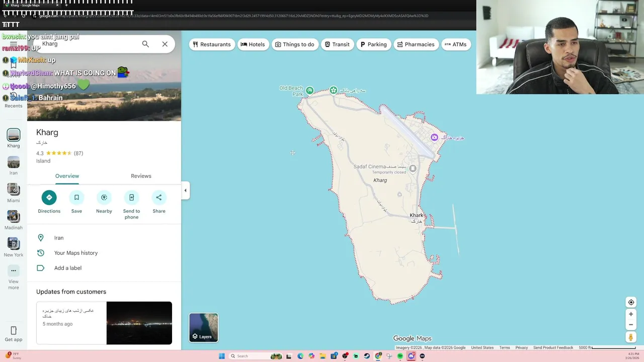This screenshot has height=362, width=644.
Task: Open the taskbar clock and date
Action: pos(632,355)
